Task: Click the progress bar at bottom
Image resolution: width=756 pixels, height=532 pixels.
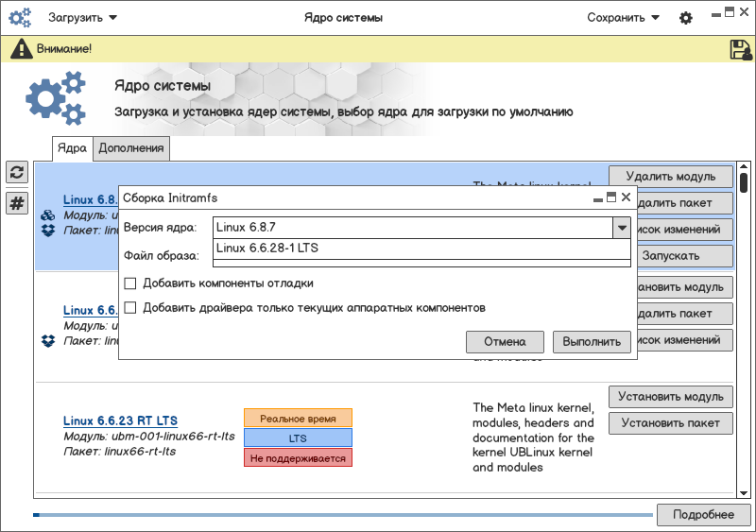Action: pyautogui.click(x=343, y=515)
